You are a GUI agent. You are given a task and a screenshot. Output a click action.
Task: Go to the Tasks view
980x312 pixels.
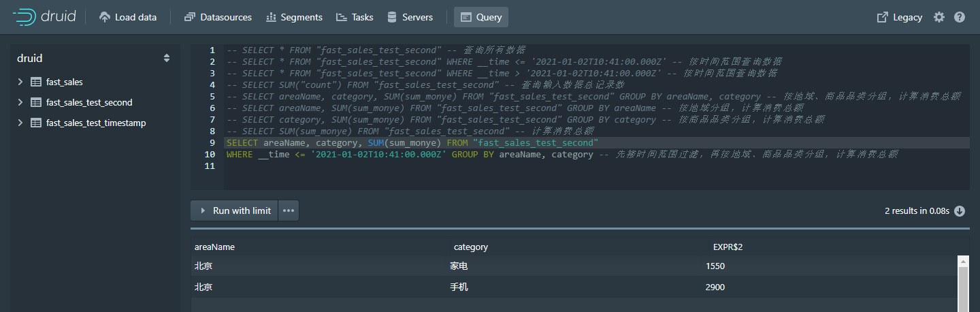(x=355, y=17)
